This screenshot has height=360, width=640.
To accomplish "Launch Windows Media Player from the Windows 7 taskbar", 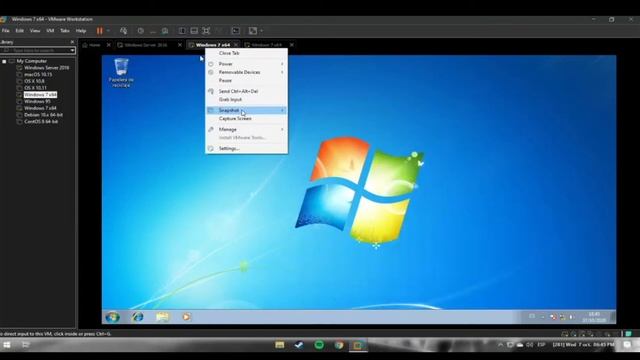I will pyautogui.click(x=186, y=317).
